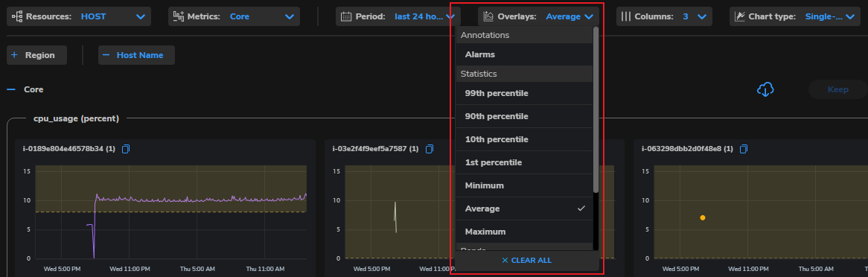This screenshot has height=277, width=868.
Task: Click the short line in the second chart
Action: point(395,217)
